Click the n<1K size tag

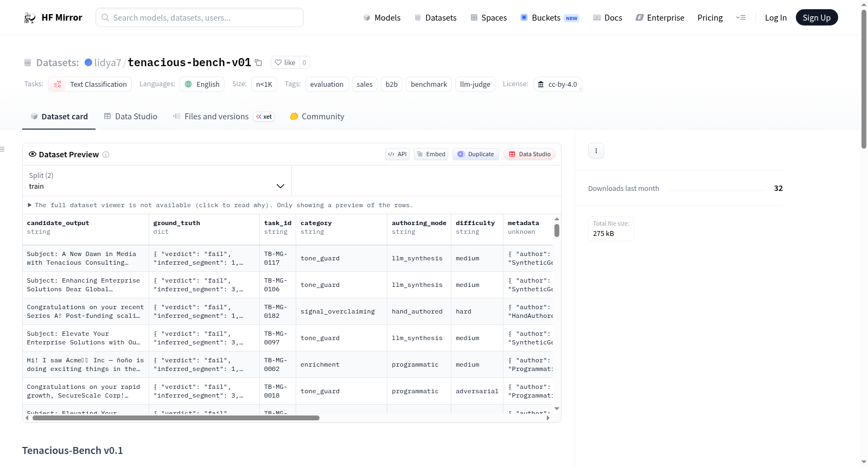(x=264, y=84)
